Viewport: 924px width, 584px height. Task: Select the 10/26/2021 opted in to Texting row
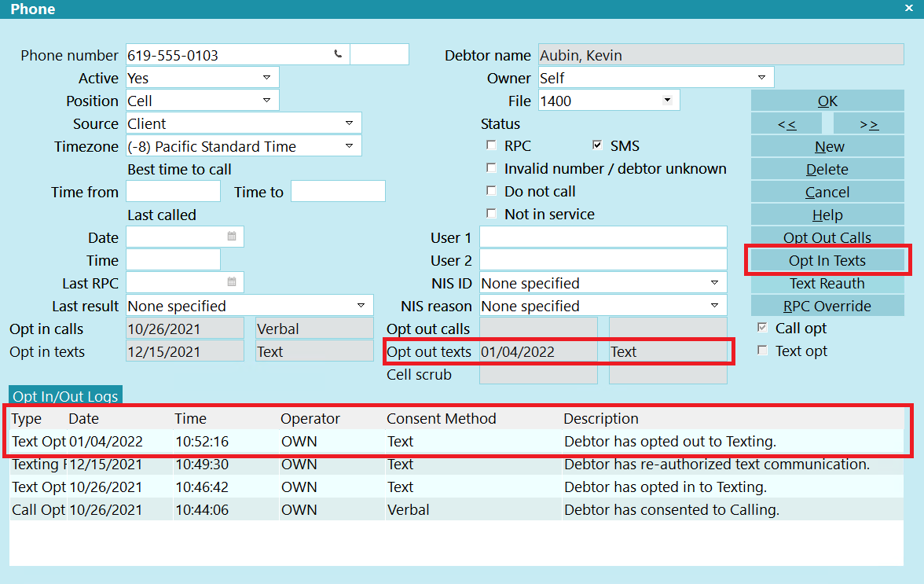(456, 487)
